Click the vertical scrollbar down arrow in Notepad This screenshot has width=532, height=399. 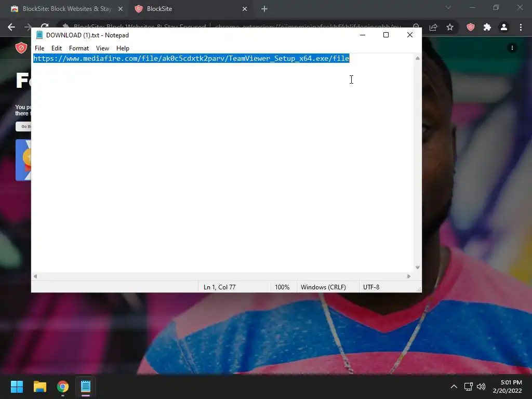[x=417, y=268]
